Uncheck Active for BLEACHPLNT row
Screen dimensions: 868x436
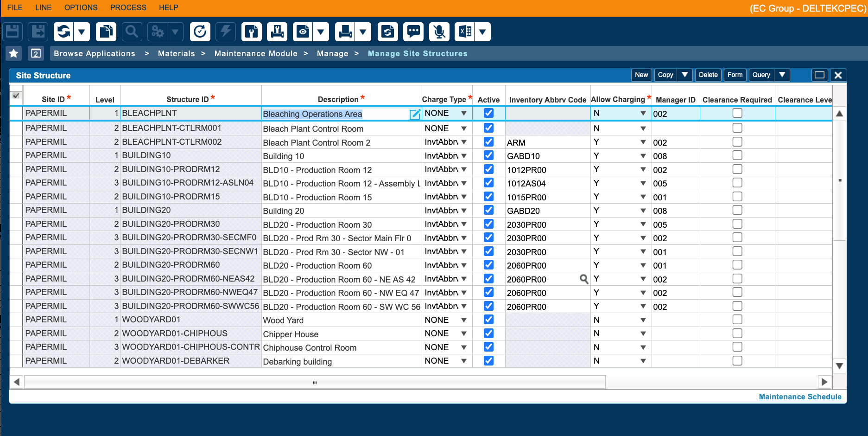pyautogui.click(x=488, y=113)
